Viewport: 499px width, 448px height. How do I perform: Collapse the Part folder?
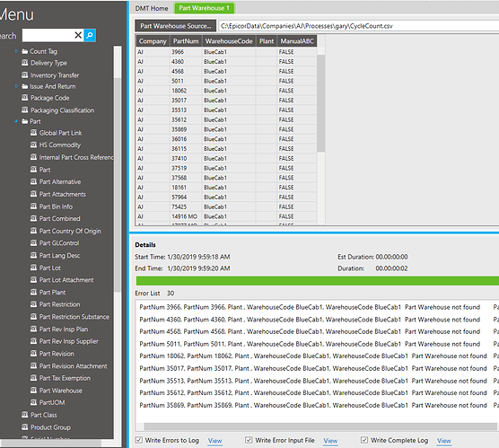pyautogui.click(x=16, y=121)
